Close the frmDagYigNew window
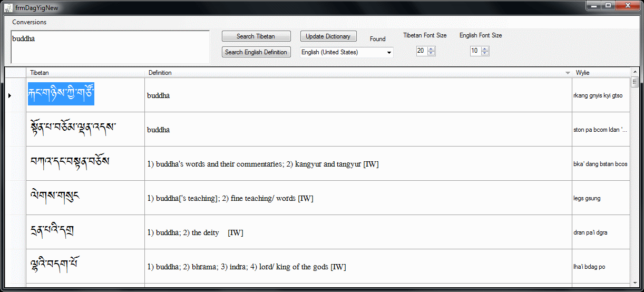Image resolution: width=644 pixels, height=292 pixels. 627,5
